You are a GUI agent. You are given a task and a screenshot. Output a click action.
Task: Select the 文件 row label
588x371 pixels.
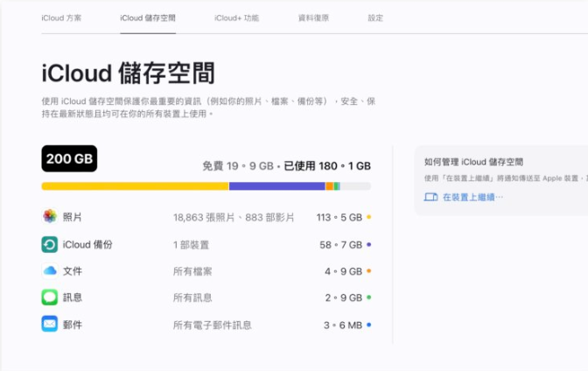click(x=72, y=271)
